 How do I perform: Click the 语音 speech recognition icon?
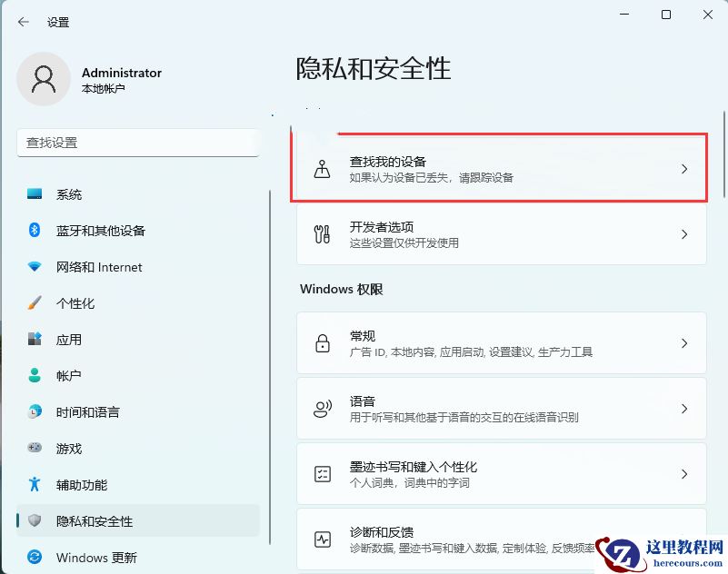click(322, 408)
